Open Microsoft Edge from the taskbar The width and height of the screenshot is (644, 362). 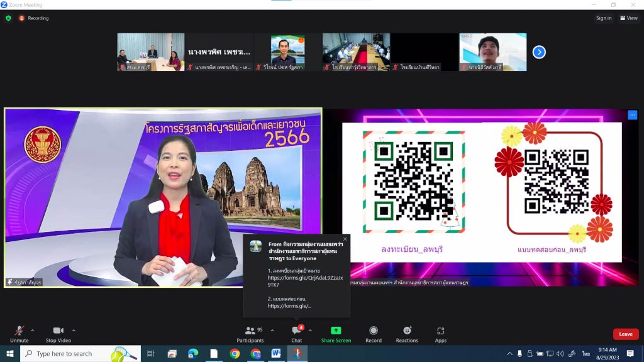tap(193, 354)
